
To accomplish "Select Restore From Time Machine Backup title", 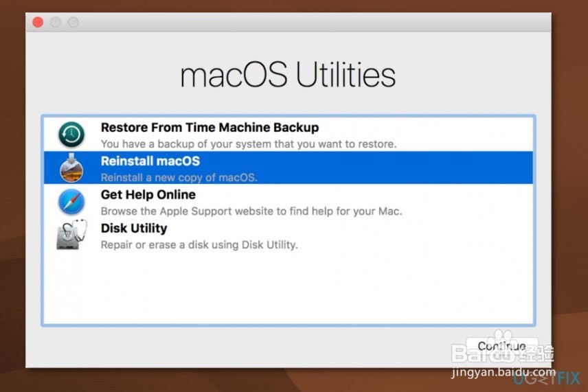I will point(210,128).
